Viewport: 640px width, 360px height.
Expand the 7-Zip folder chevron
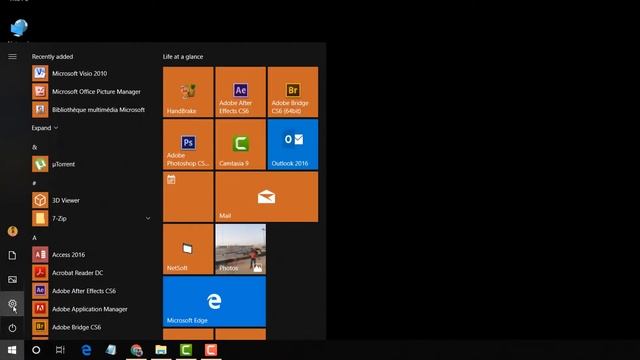148,218
